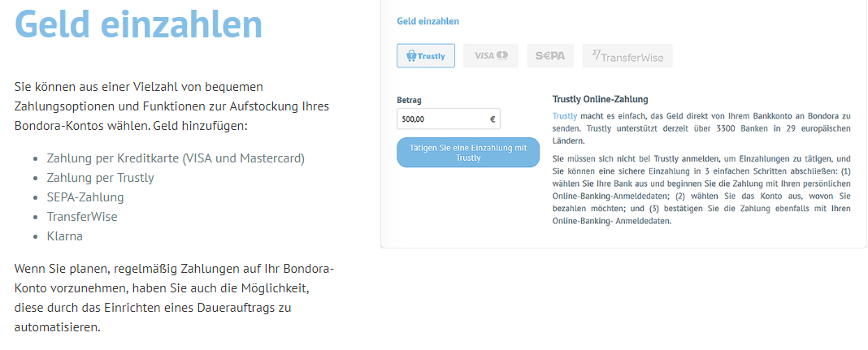Click the TransferWise flag logo icon
Screen dimensions: 868x350
coord(597,54)
